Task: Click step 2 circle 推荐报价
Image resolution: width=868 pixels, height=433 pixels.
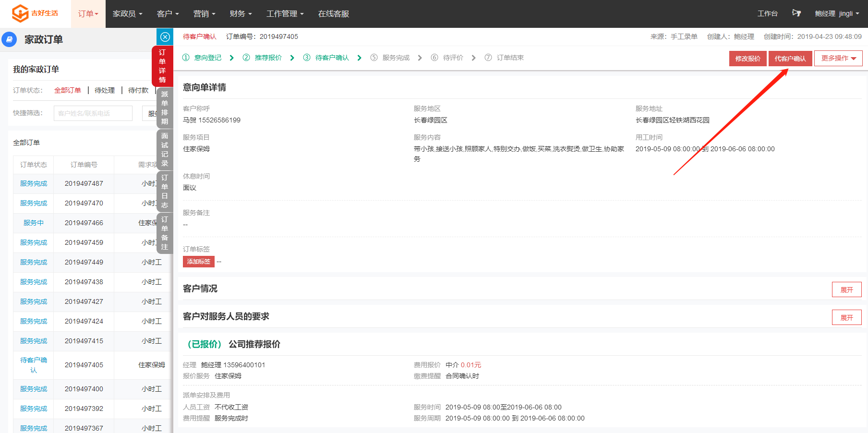Action: pos(246,58)
